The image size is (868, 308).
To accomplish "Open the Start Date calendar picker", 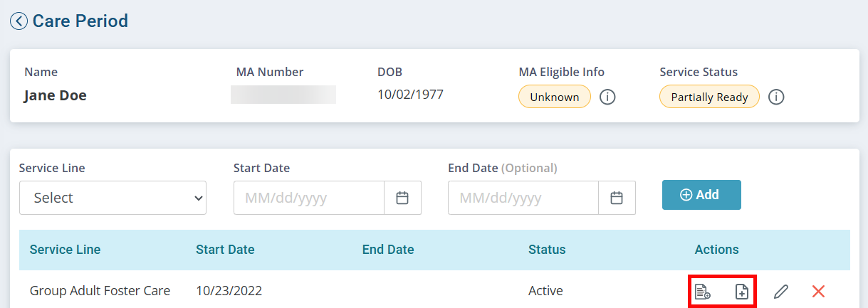I will tap(402, 198).
